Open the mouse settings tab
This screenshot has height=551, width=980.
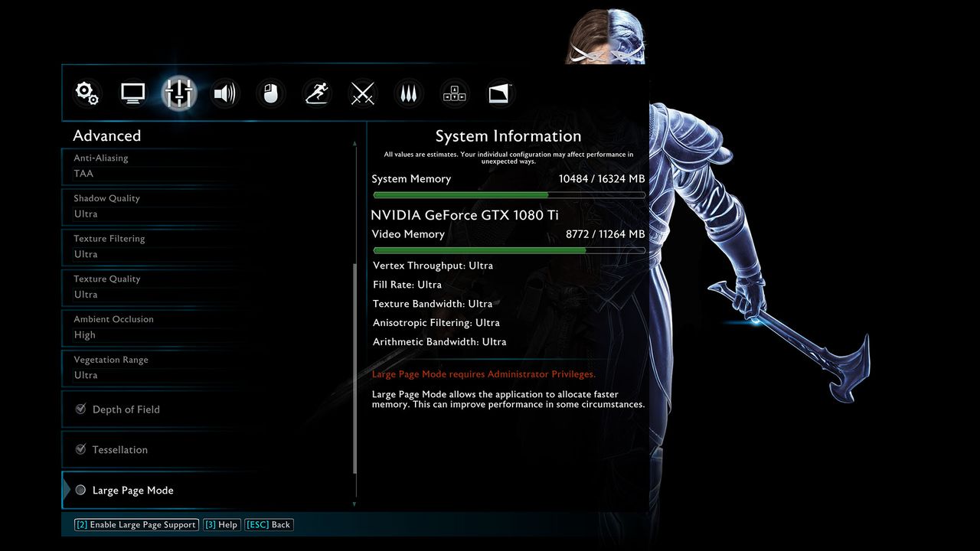(x=270, y=93)
